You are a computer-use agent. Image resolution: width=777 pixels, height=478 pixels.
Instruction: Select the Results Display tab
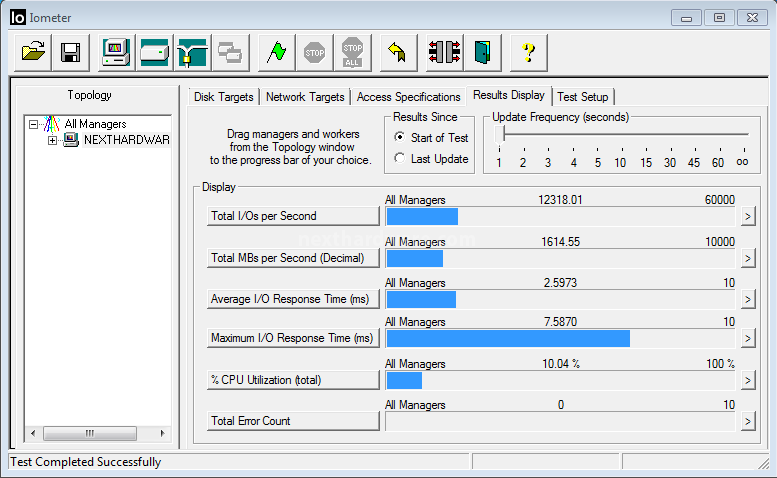click(509, 95)
